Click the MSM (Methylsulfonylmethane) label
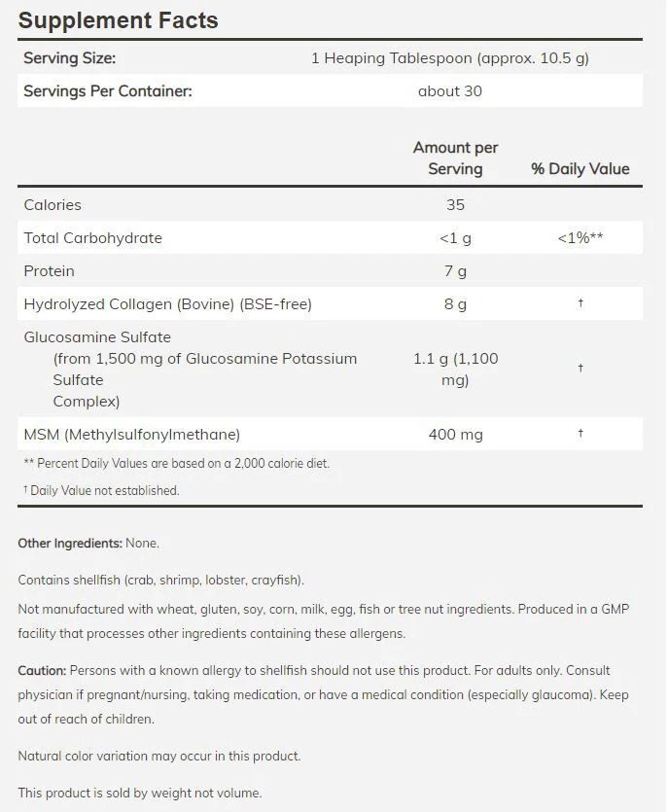This screenshot has width=668, height=812. (x=132, y=434)
